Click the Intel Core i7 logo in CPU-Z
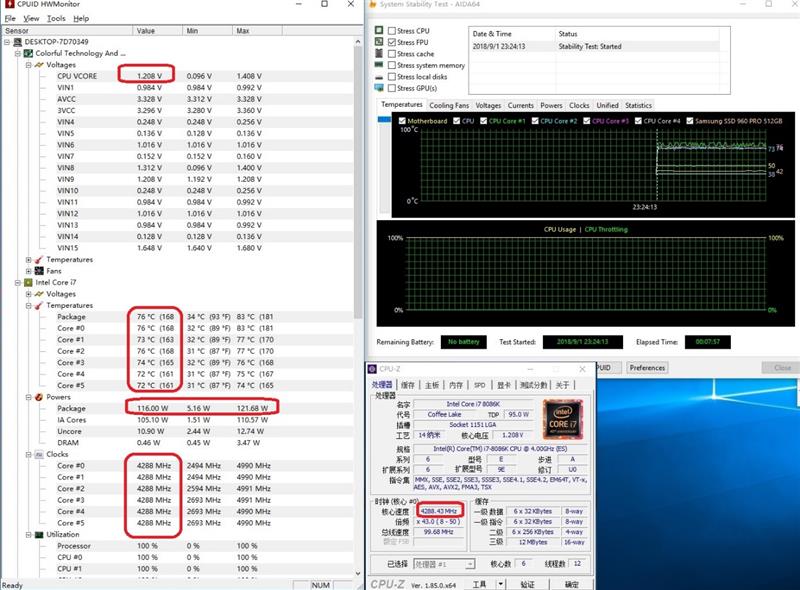This screenshot has height=590, width=800. point(563,420)
